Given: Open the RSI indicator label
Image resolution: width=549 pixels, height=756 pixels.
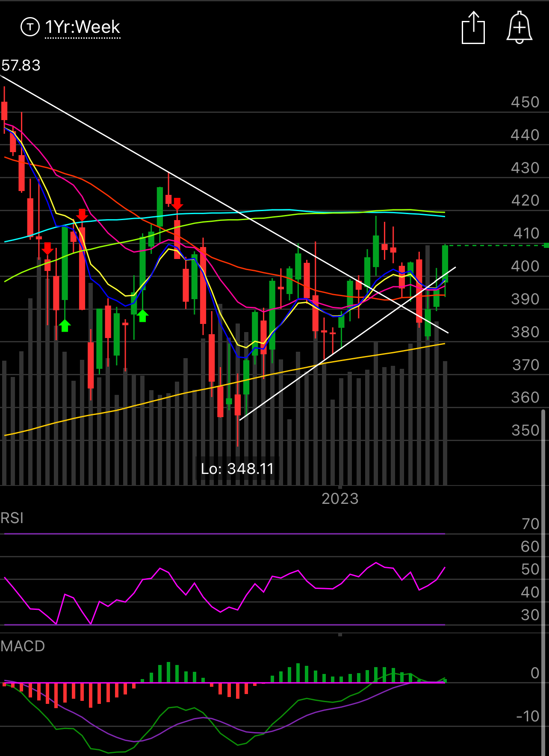Looking at the screenshot, I should click(12, 518).
